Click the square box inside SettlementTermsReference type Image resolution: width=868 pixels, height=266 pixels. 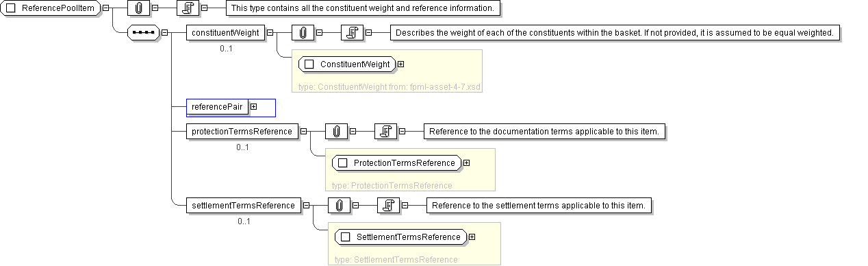tap(345, 237)
